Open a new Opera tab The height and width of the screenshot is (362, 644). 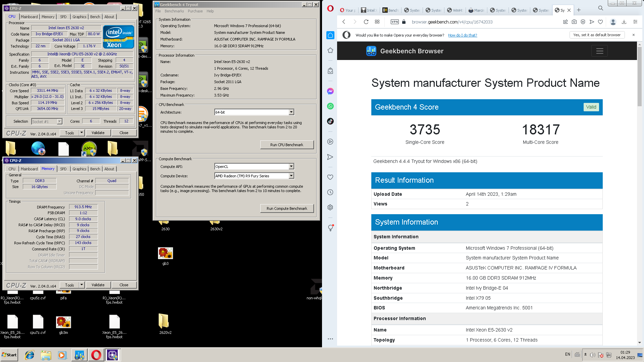[x=579, y=10]
